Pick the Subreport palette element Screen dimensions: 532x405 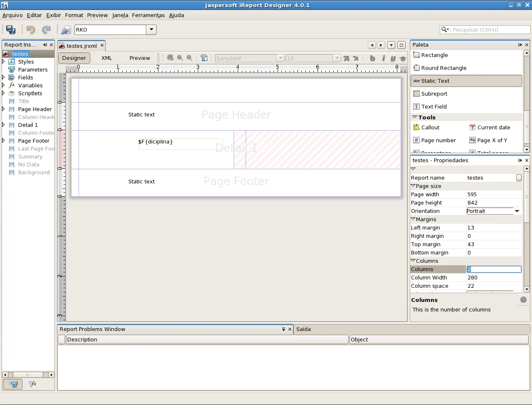[x=434, y=94]
